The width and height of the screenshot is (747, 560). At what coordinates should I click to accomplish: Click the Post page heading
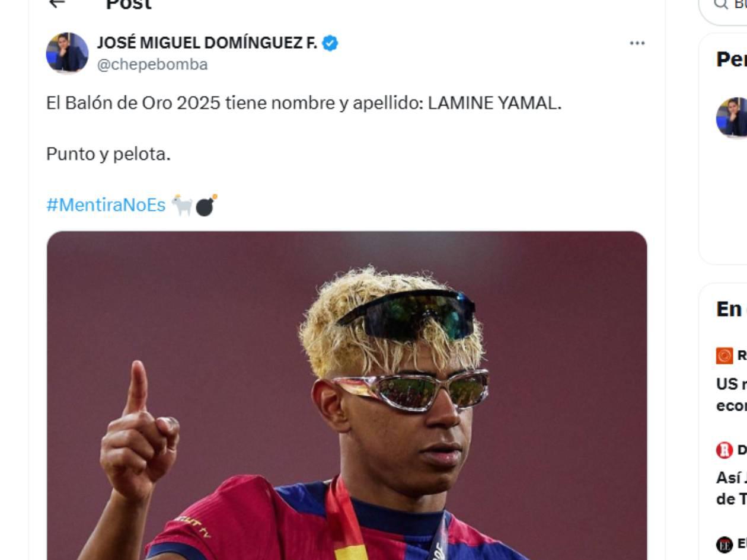tap(128, 5)
